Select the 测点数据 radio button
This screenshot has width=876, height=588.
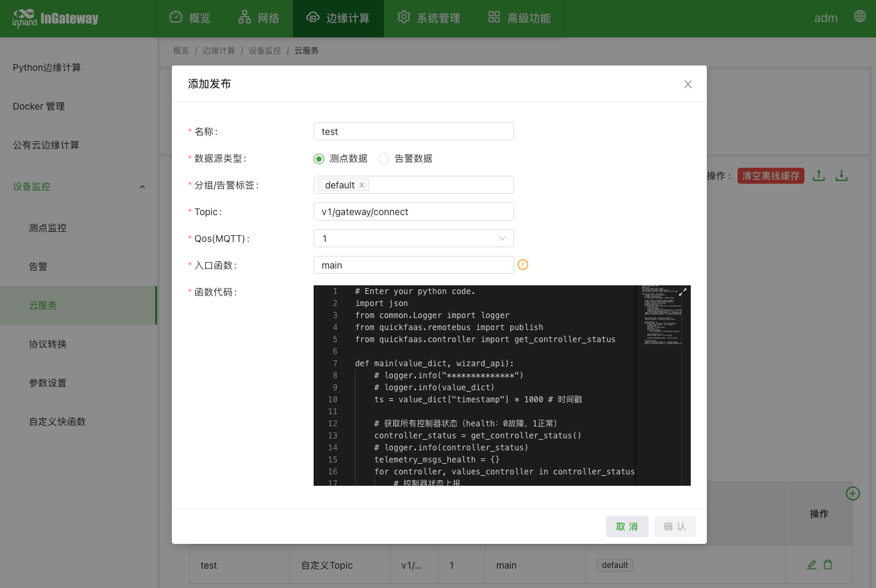tap(319, 158)
